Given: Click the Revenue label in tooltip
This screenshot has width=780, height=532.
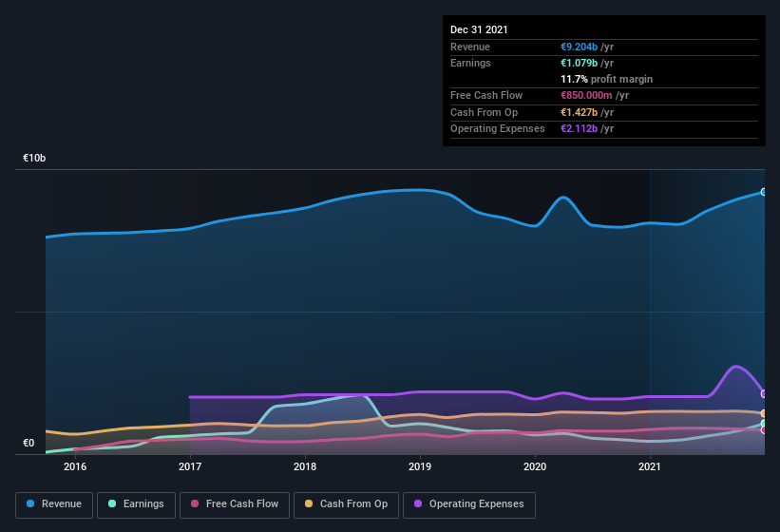Looking at the screenshot, I should (x=470, y=47).
